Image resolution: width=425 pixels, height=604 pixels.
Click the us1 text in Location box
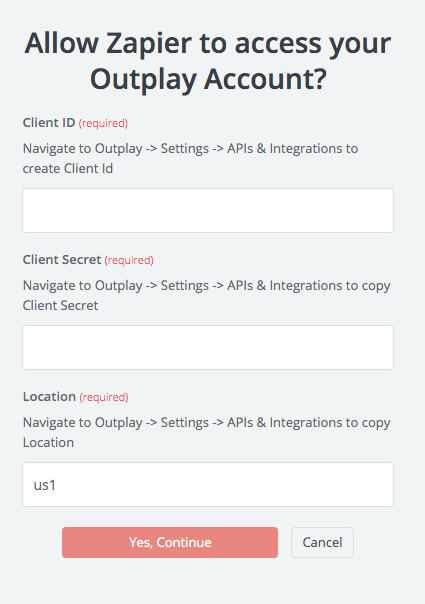45,485
